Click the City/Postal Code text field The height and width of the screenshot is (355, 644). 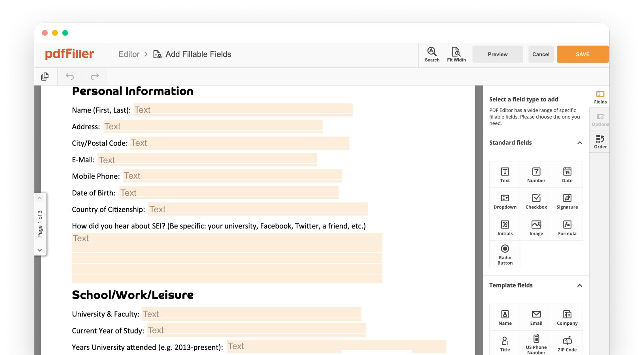click(239, 143)
